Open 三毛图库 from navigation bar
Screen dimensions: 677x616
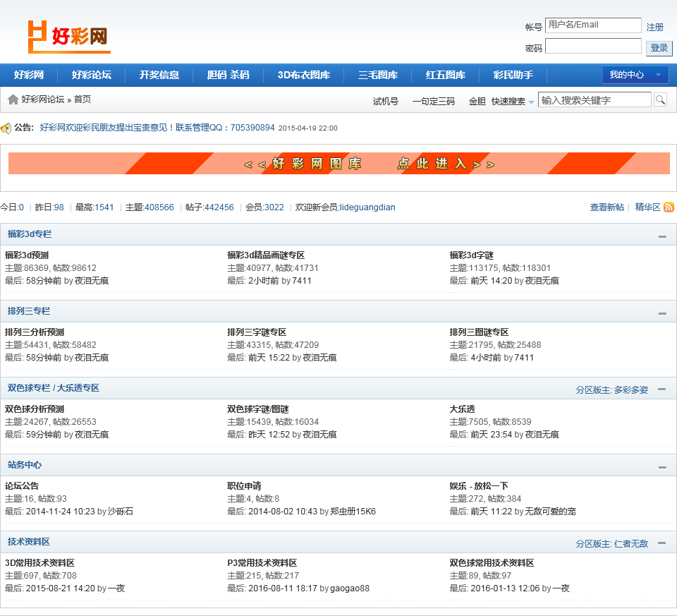[x=378, y=75]
